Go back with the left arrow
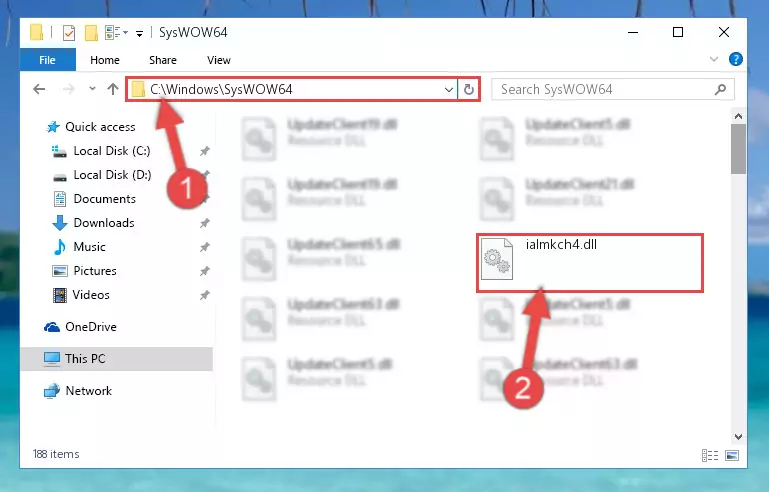 [x=39, y=89]
